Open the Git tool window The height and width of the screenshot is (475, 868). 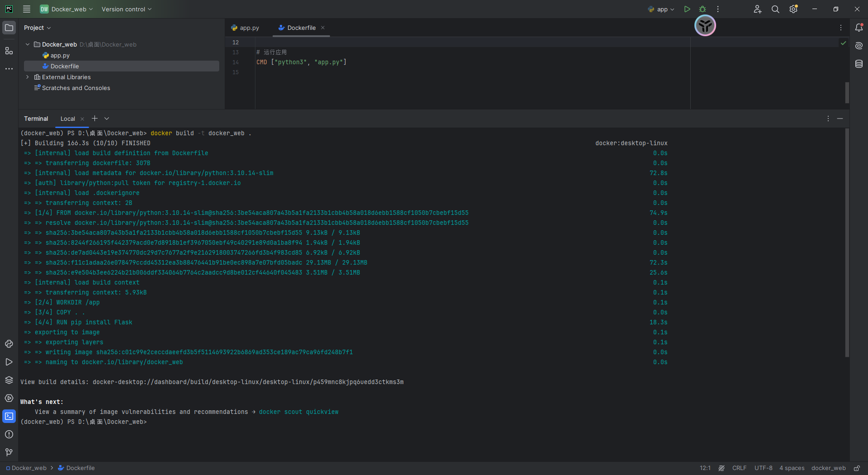(9, 452)
